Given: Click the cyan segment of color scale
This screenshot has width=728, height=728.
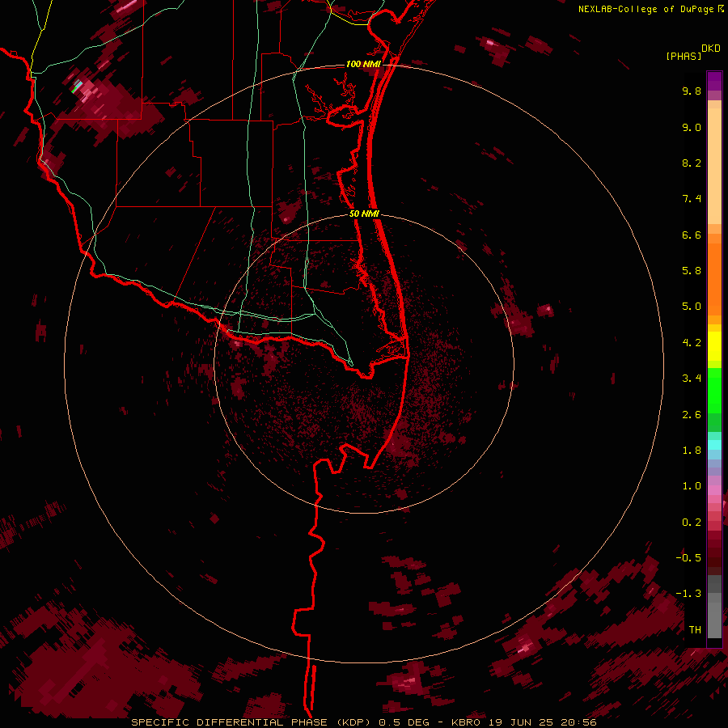Looking at the screenshot, I should [x=714, y=445].
